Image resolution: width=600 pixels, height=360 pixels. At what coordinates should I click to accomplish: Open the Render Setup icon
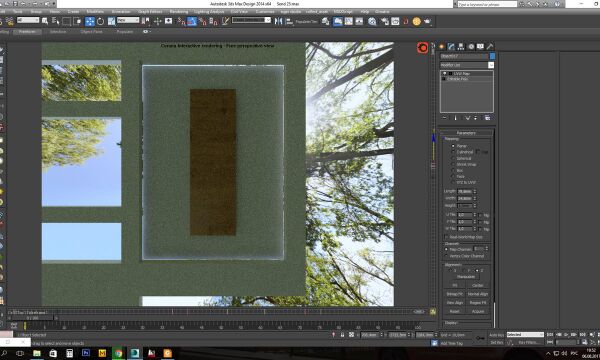(x=385, y=21)
